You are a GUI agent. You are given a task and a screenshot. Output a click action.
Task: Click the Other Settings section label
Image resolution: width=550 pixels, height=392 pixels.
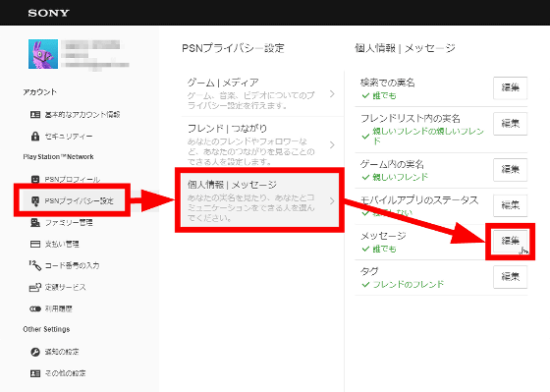[46, 329]
